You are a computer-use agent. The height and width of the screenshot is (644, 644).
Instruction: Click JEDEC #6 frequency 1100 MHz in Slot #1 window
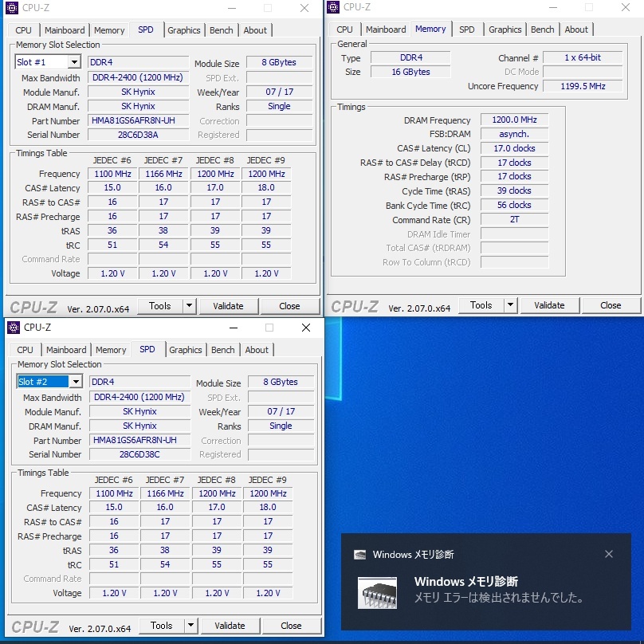(x=112, y=174)
